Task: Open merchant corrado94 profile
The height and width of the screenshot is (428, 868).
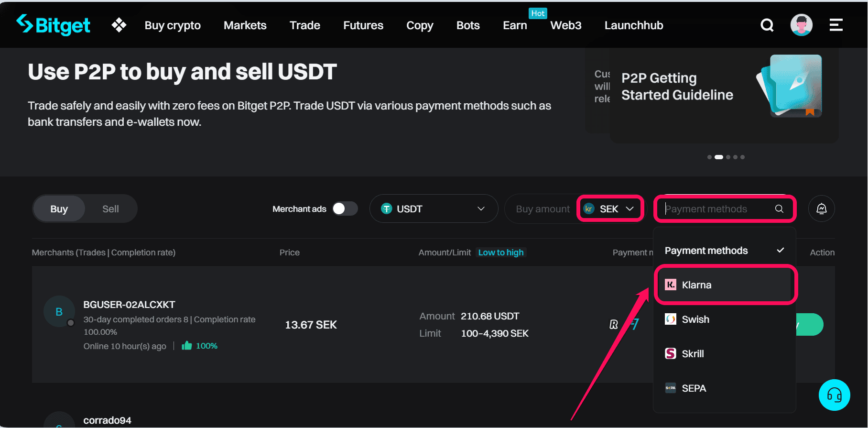Action: tap(107, 420)
